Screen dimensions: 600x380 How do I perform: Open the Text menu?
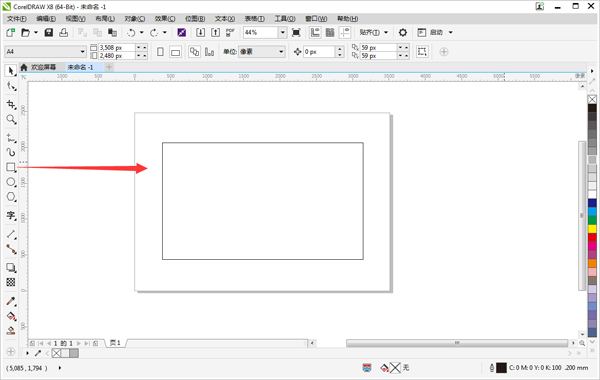pos(225,19)
